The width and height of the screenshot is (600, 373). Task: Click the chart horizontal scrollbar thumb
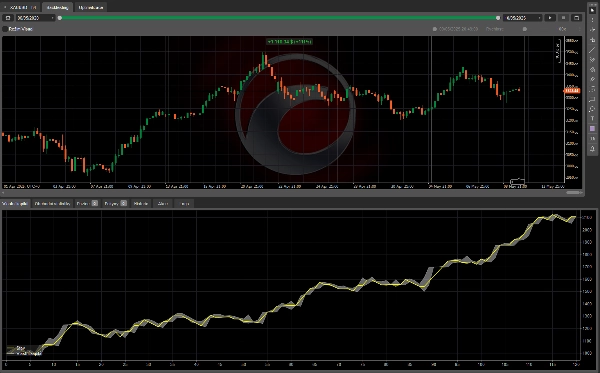574,193
